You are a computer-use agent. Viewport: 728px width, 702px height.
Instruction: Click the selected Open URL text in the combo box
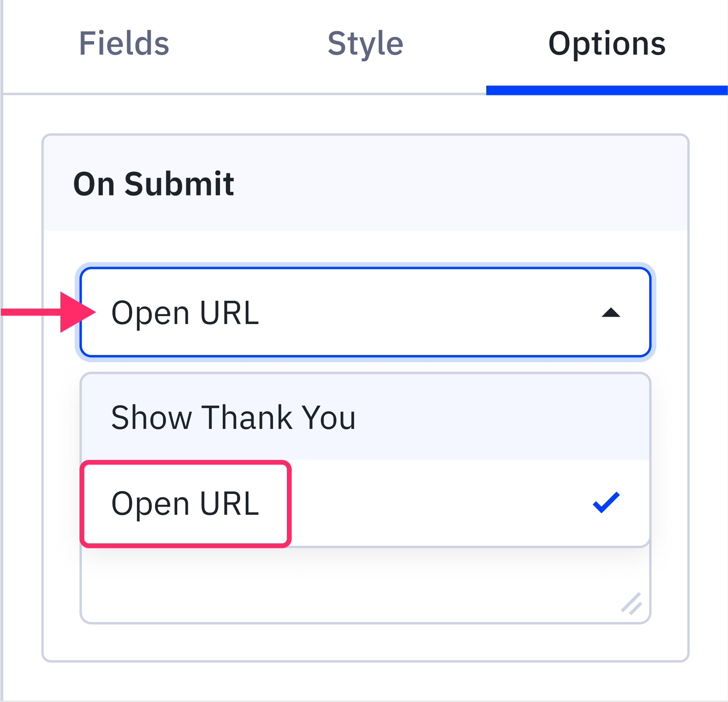point(185,313)
